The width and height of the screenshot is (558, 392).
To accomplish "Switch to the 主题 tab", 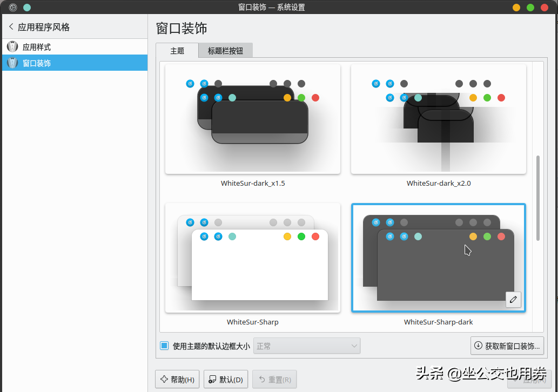I will point(177,51).
